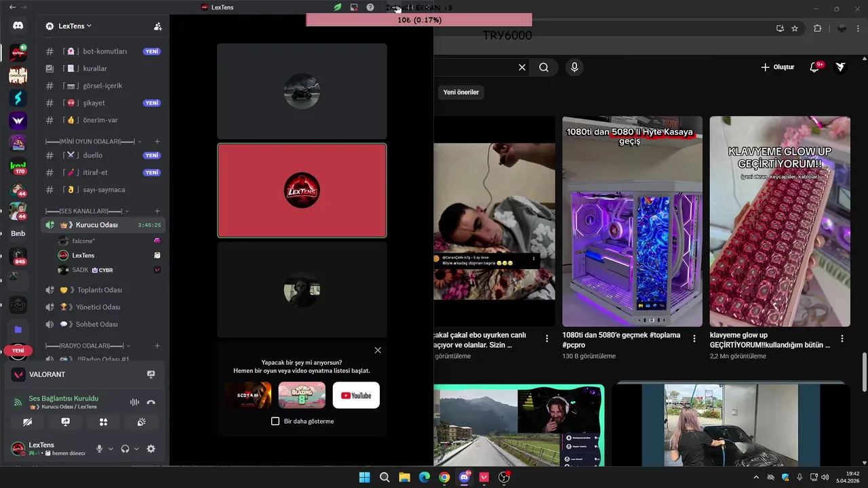Play the 1080ti dan 5080 Hyte Kasaya thumbnail
Image resolution: width=868 pixels, height=488 pixels.
[632, 222]
